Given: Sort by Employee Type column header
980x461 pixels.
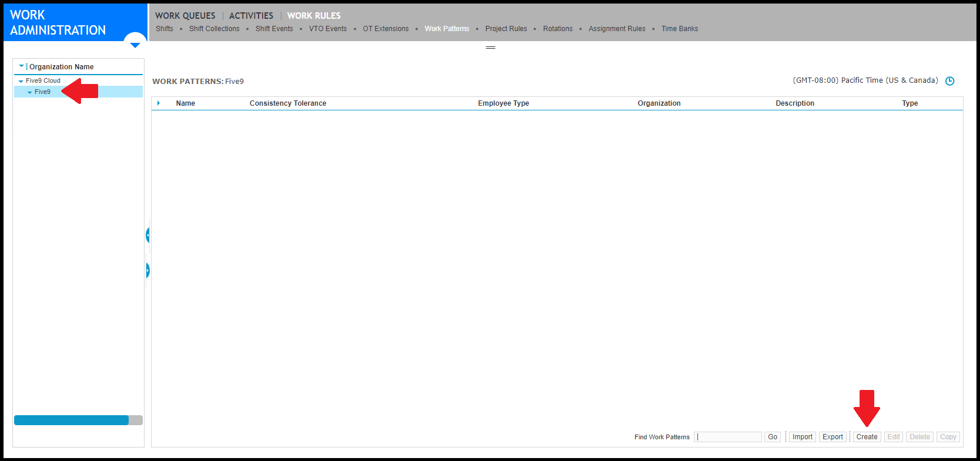Looking at the screenshot, I should pos(504,103).
